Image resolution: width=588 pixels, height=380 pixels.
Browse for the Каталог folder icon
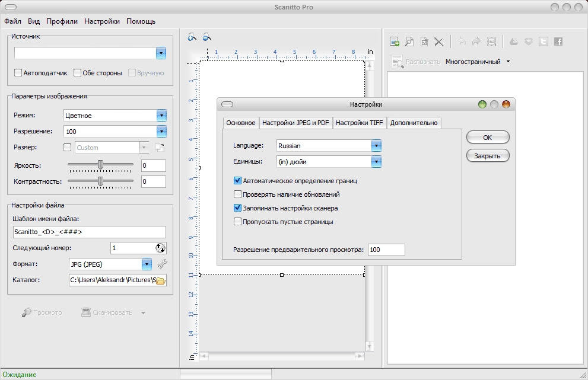tap(161, 280)
